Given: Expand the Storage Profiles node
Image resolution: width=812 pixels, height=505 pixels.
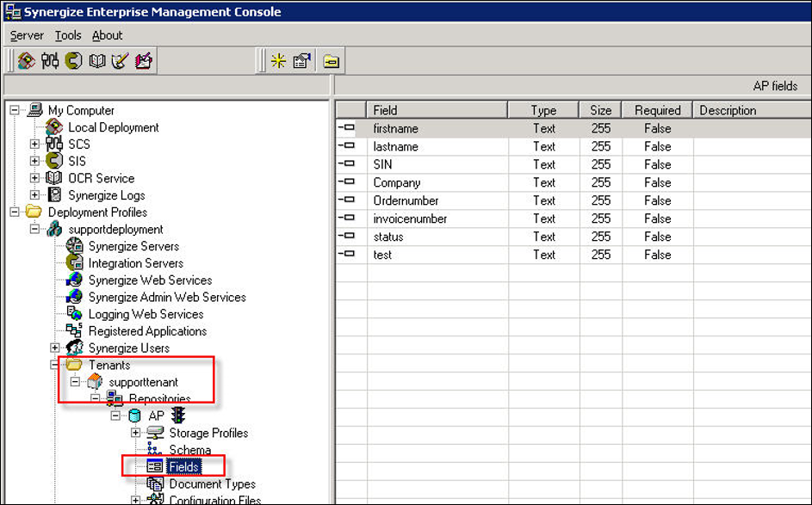Looking at the screenshot, I should [136, 433].
